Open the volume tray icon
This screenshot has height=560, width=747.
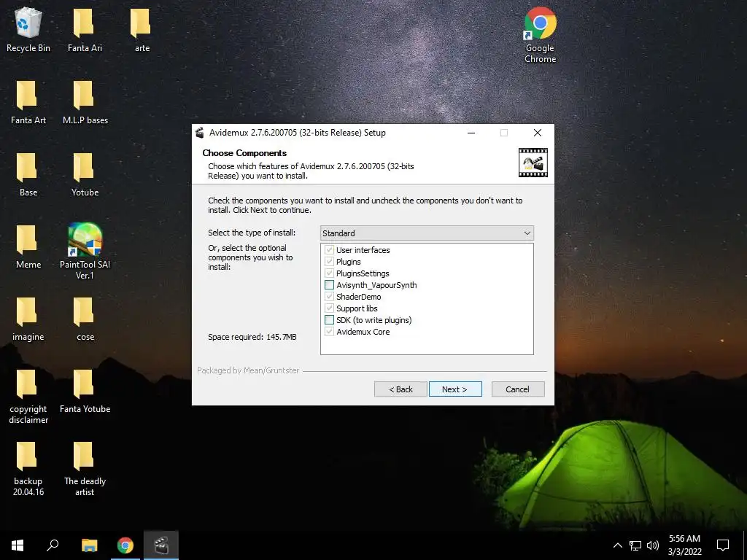pos(653,545)
